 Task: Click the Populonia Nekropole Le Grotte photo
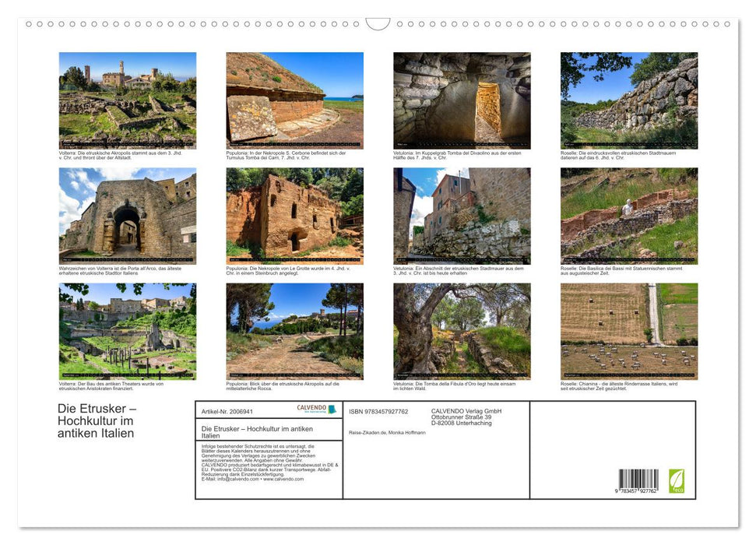click(x=294, y=216)
